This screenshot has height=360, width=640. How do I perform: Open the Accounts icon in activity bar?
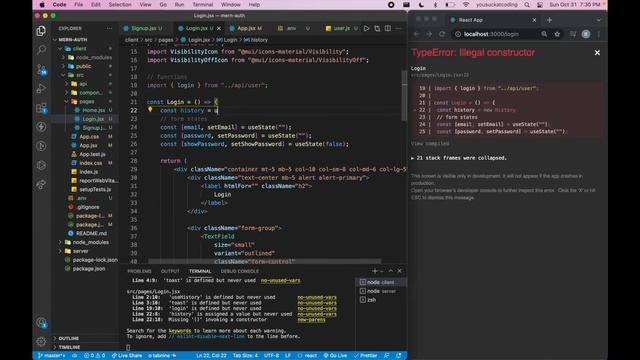pyautogui.click(x=41, y=322)
